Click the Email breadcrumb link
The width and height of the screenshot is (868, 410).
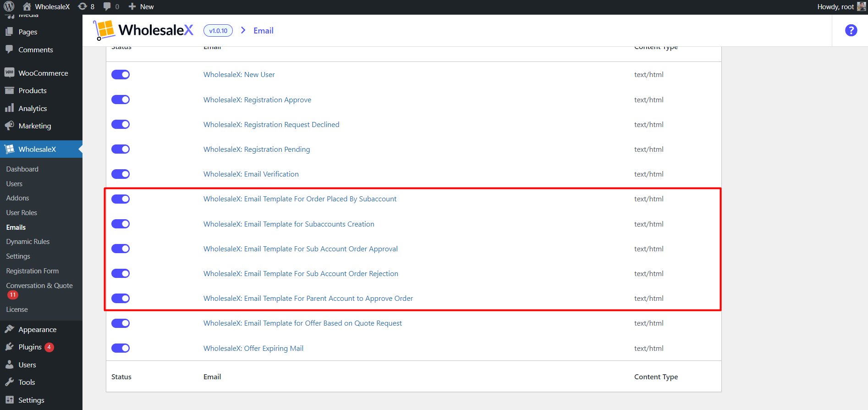click(264, 30)
